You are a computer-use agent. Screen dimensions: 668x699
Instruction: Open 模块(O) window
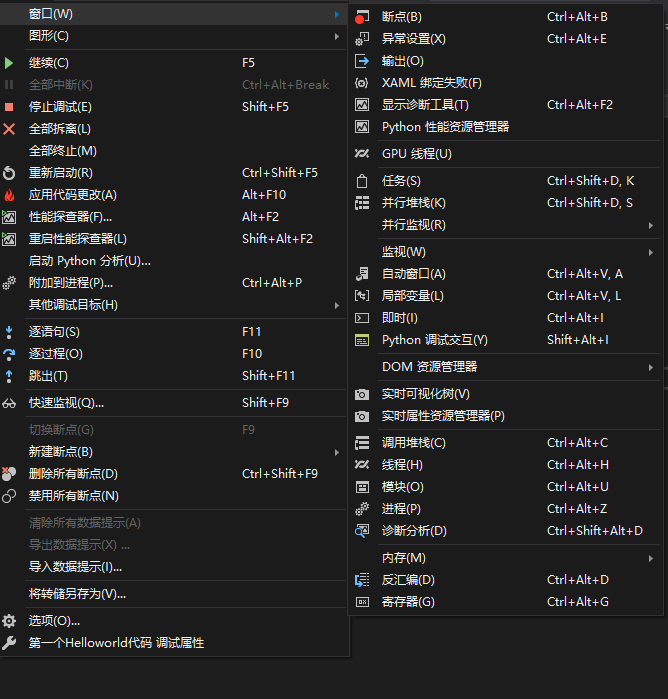tap(506, 487)
